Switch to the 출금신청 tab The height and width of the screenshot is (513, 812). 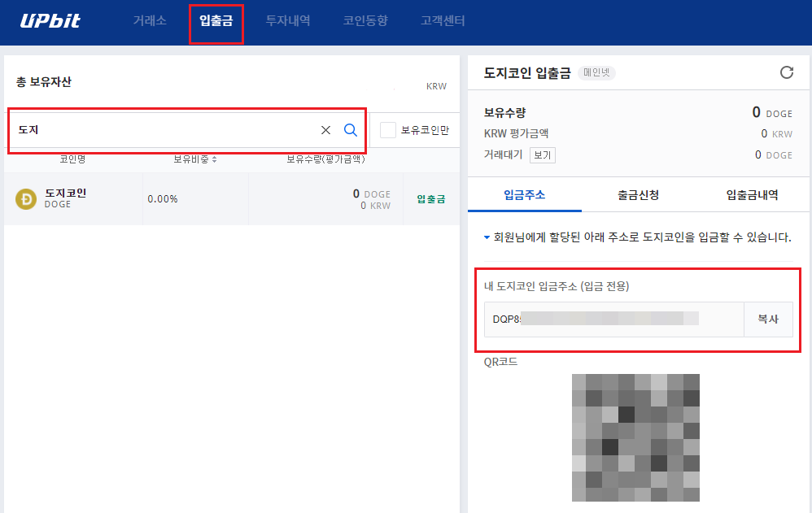[x=639, y=195]
